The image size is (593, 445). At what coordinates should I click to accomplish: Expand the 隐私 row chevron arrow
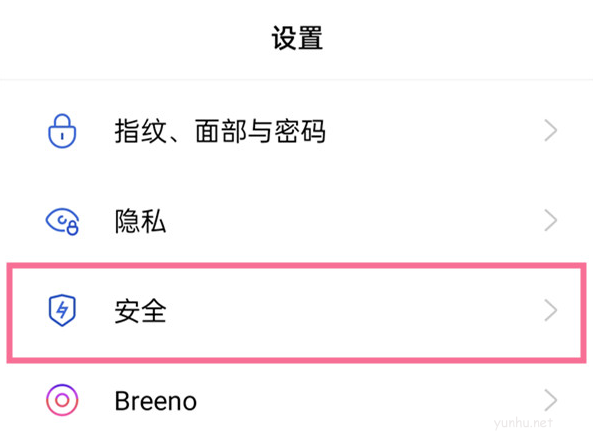point(551,220)
